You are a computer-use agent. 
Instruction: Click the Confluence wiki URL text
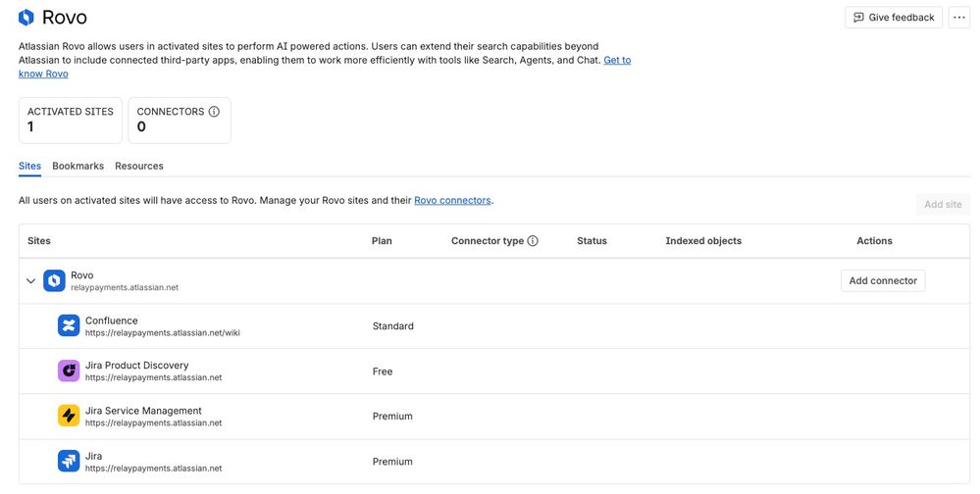pyautogui.click(x=163, y=333)
